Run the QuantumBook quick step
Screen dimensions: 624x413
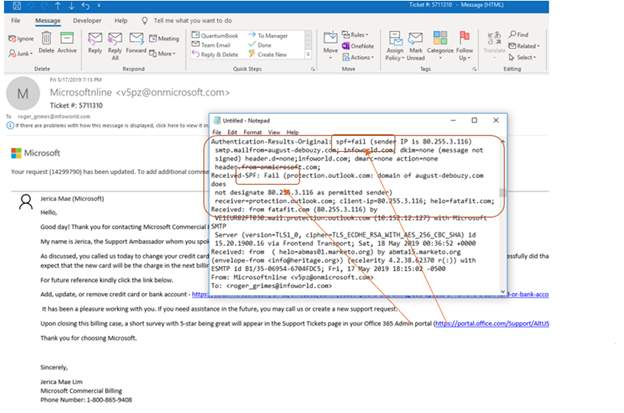tap(215, 35)
